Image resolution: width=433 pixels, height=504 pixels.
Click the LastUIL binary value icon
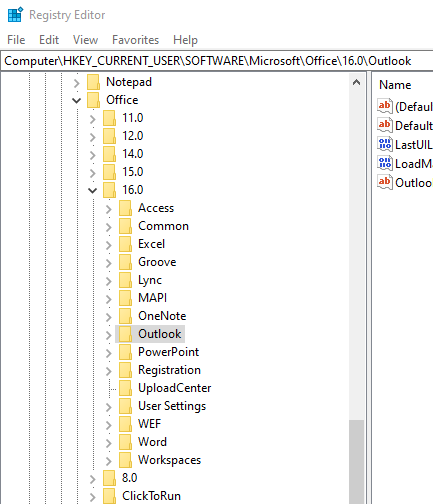tap(385, 144)
